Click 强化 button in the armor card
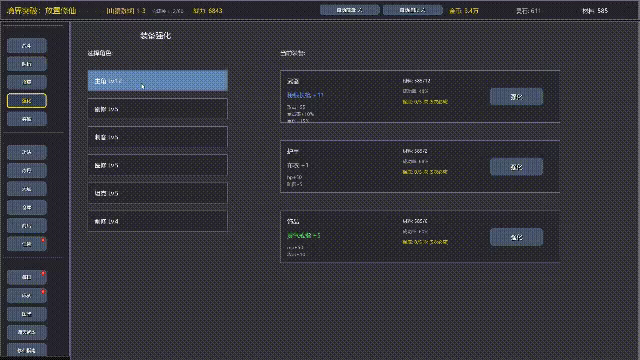 point(516,167)
